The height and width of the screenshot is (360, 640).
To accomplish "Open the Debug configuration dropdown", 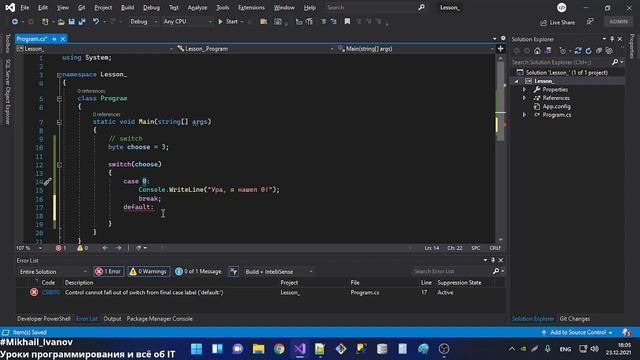I will (143, 22).
